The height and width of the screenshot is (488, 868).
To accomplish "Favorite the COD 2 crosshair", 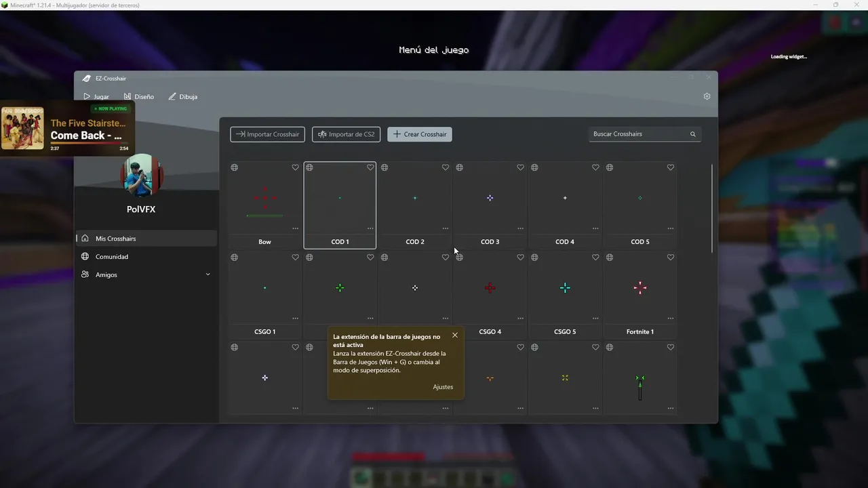I will pyautogui.click(x=446, y=167).
